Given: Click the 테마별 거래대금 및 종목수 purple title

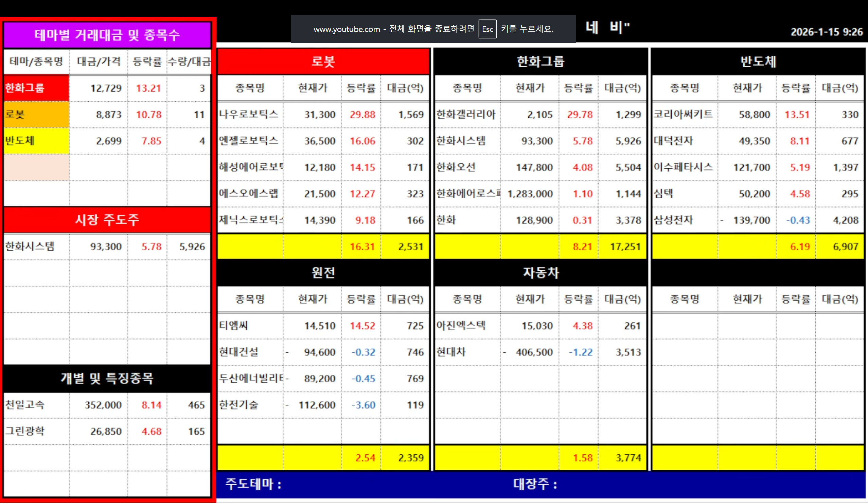Looking at the screenshot, I should [107, 35].
